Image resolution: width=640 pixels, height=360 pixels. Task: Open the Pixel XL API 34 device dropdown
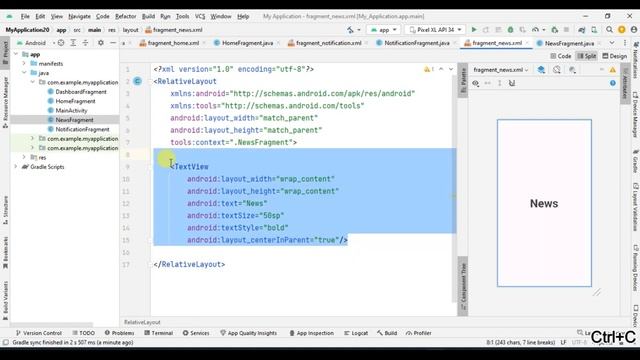click(x=435, y=30)
